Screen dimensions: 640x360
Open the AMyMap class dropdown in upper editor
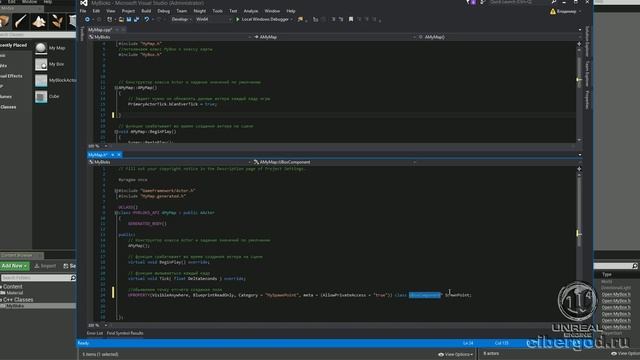[x=335, y=37]
